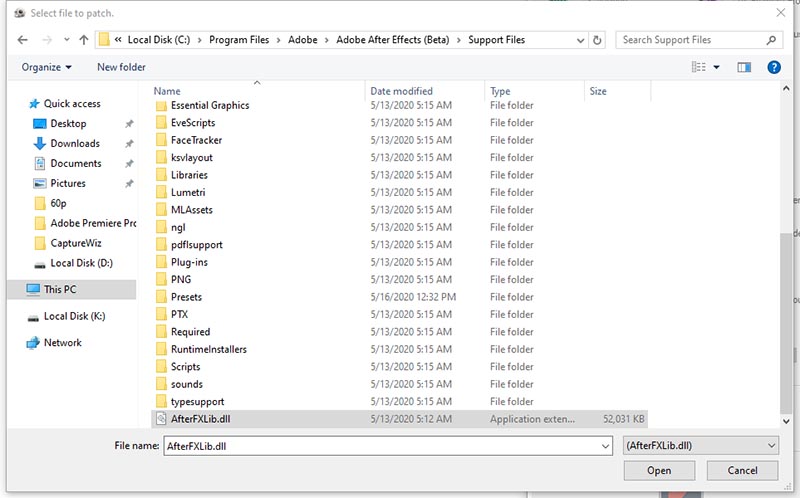Open recent locations chevron next to Forward

tap(66, 40)
